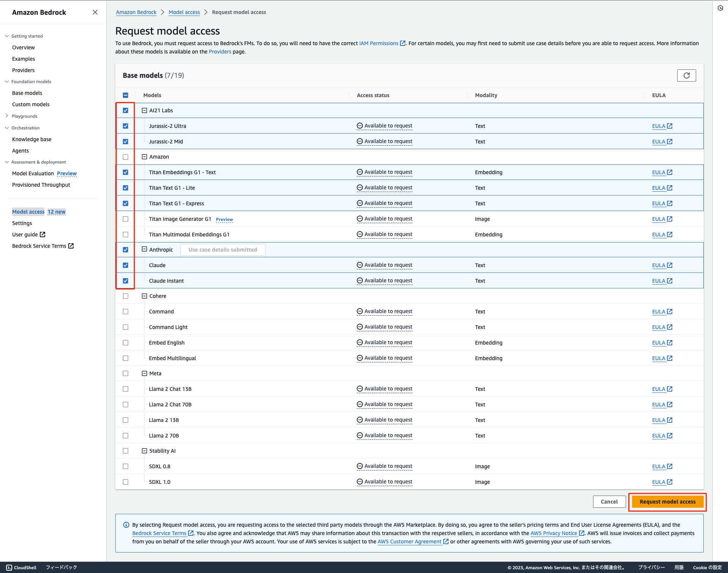Open EULA external icon for Llama 2 Chat 13B
The width and height of the screenshot is (728, 573).
click(670, 389)
